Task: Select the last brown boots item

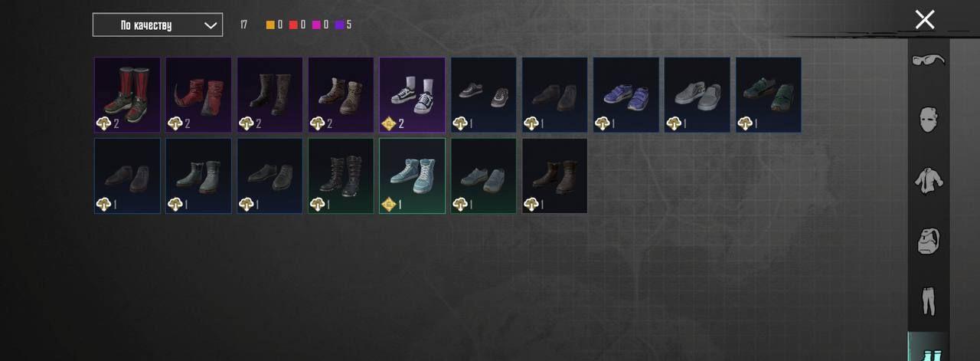Action: pos(554,176)
